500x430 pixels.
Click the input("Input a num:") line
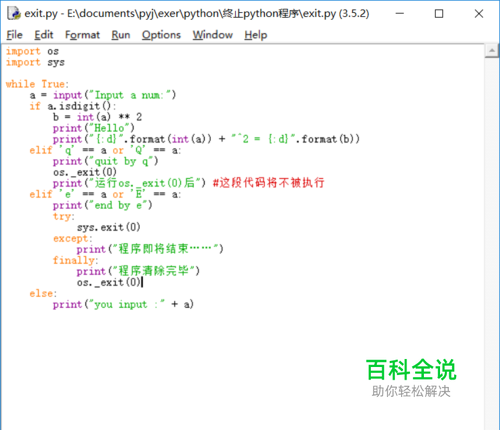102,95
